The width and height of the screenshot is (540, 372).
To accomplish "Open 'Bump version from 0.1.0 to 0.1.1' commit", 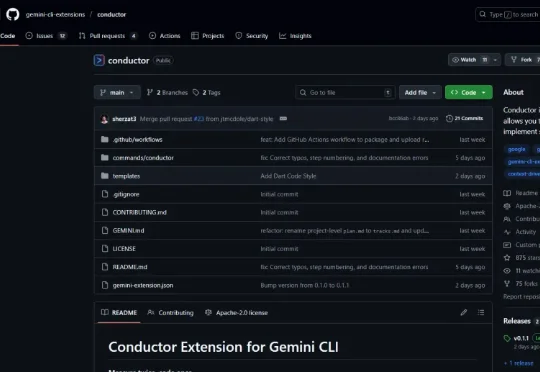I will [x=305, y=285].
